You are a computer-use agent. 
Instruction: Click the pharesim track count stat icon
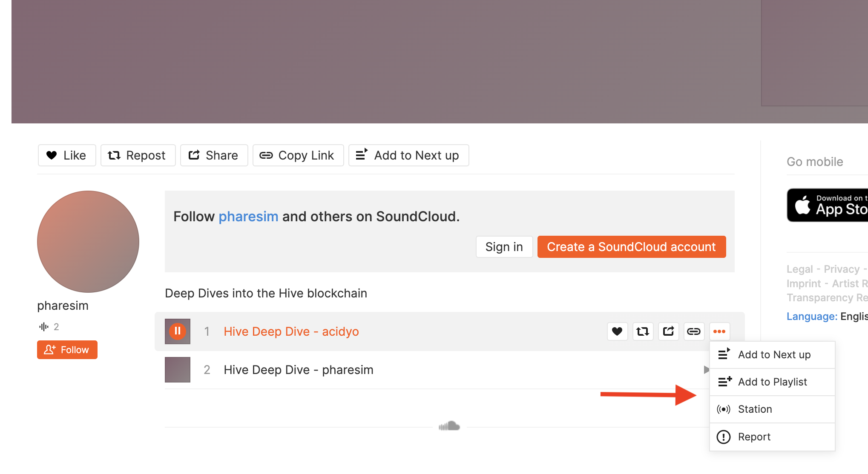44,327
